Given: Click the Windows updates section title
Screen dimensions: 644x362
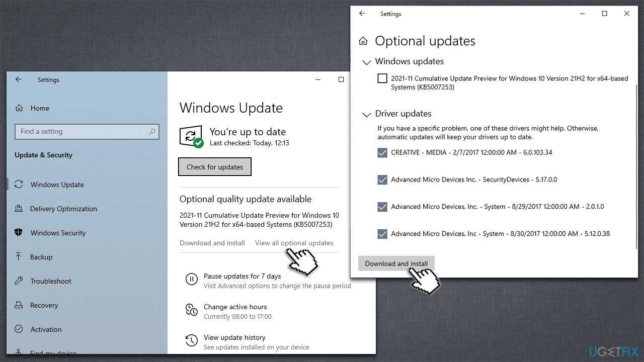Looking at the screenshot, I should pyautogui.click(x=410, y=61).
